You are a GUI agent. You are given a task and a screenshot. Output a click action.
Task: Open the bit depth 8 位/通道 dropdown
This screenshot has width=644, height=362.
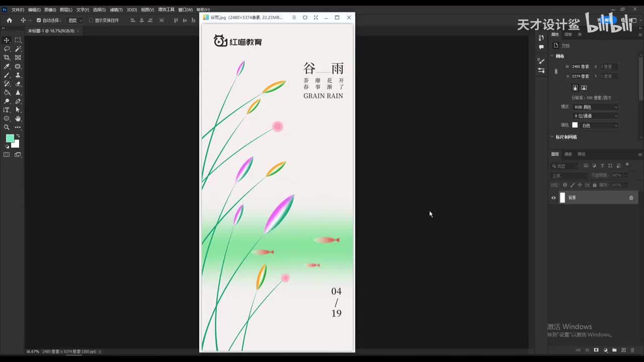click(x=596, y=116)
